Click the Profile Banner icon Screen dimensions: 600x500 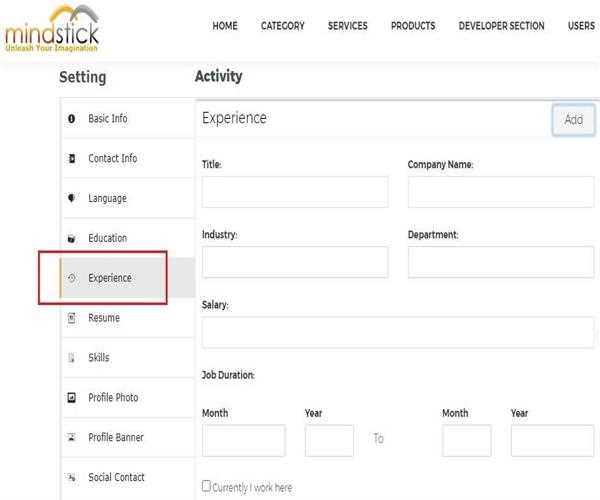coord(71,438)
